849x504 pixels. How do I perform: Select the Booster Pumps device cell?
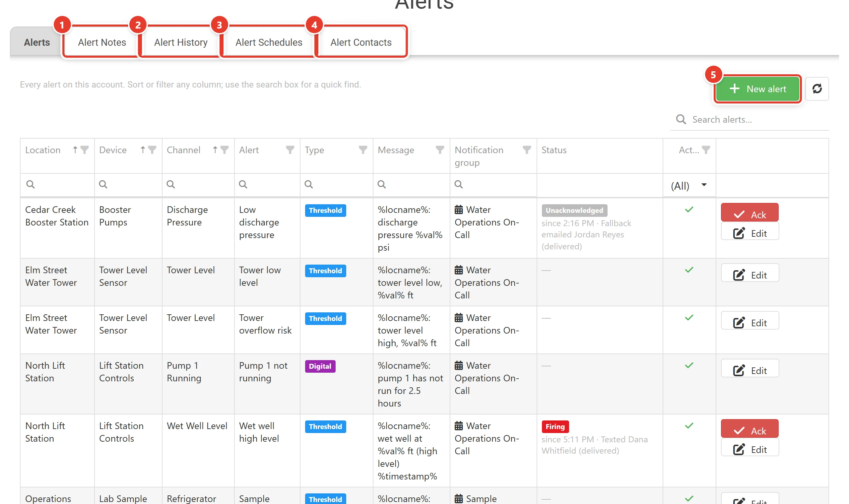point(128,228)
